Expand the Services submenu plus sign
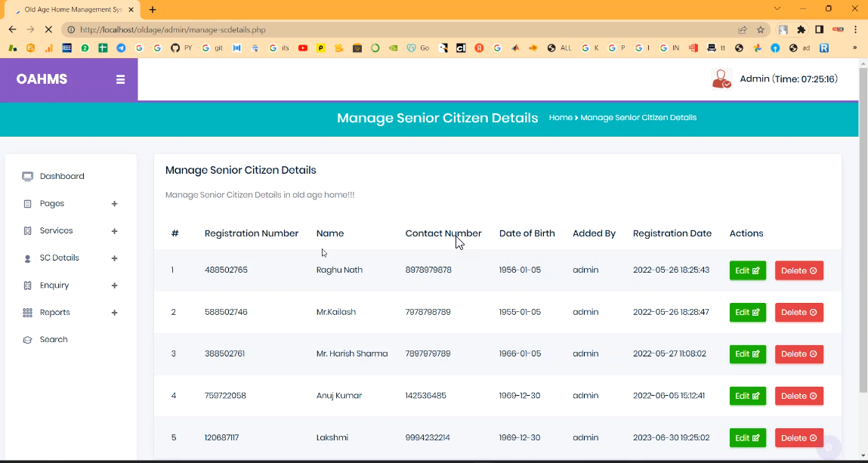Image resolution: width=868 pixels, height=463 pixels. pyautogui.click(x=114, y=231)
